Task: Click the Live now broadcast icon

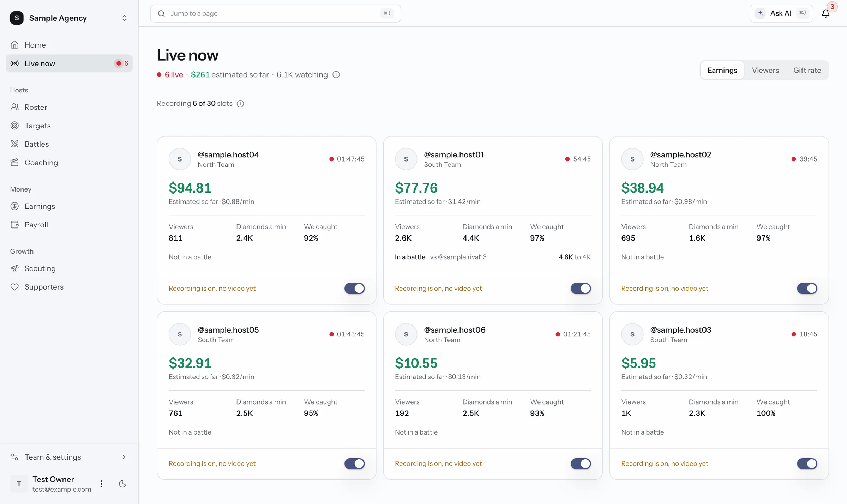Action: click(x=14, y=63)
